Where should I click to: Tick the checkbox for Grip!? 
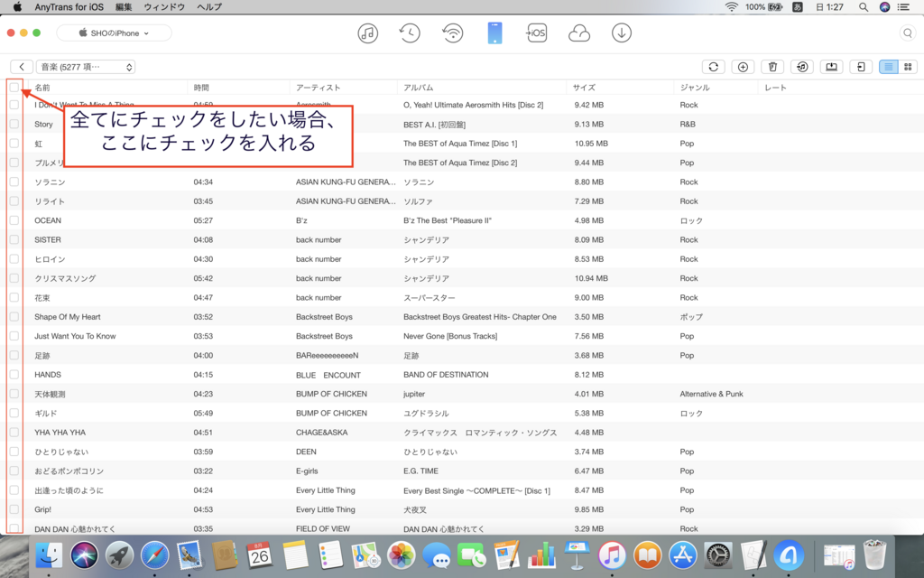click(14, 509)
